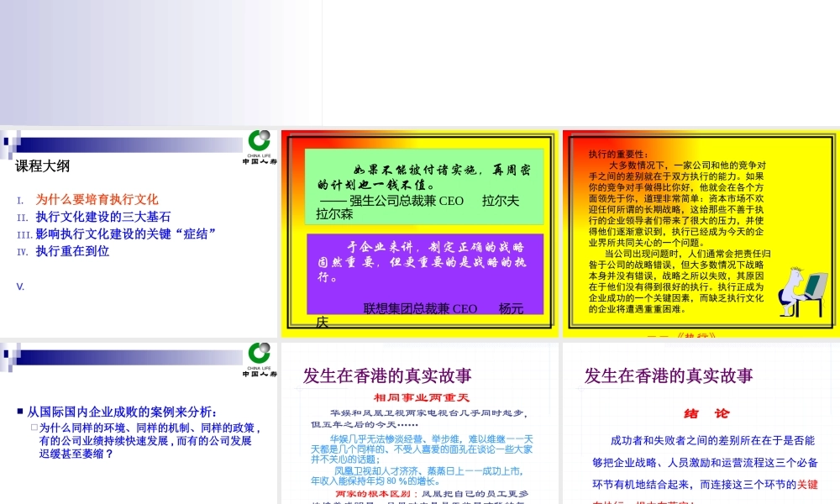Click the 执行的重要性 paragraph heading

click(x=618, y=155)
